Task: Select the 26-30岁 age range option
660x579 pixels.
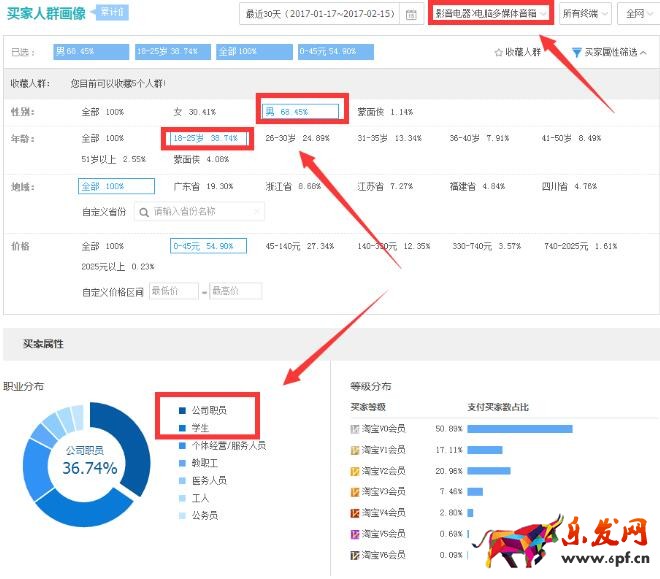Action: [x=296, y=138]
